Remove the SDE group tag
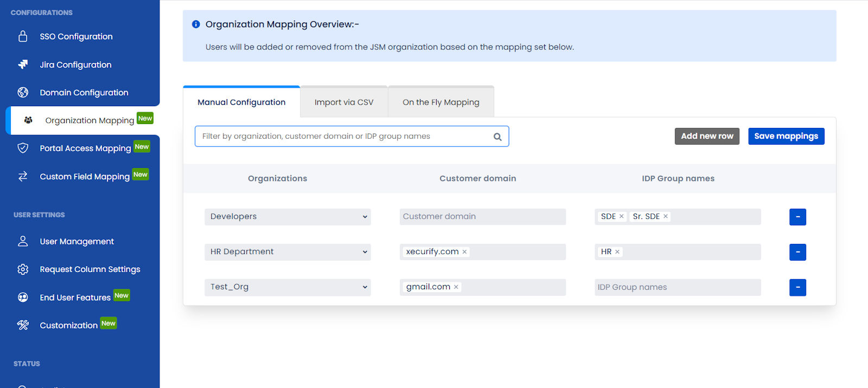The width and height of the screenshot is (868, 388). tap(622, 216)
